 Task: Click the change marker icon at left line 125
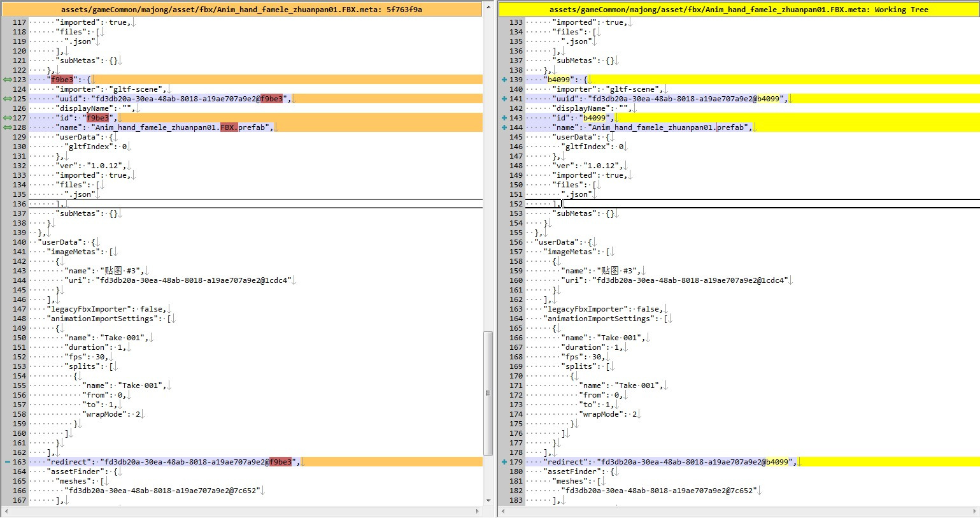click(x=7, y=99)
